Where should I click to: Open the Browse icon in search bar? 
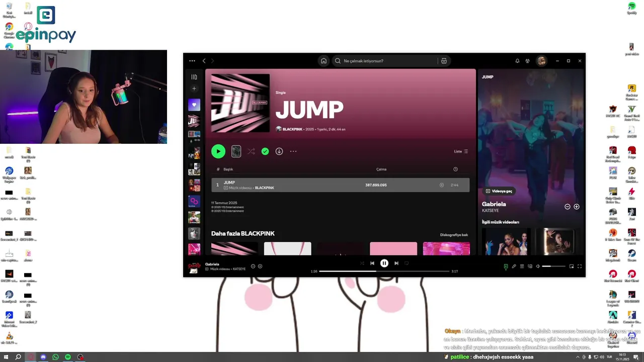(x=444, y=61)
